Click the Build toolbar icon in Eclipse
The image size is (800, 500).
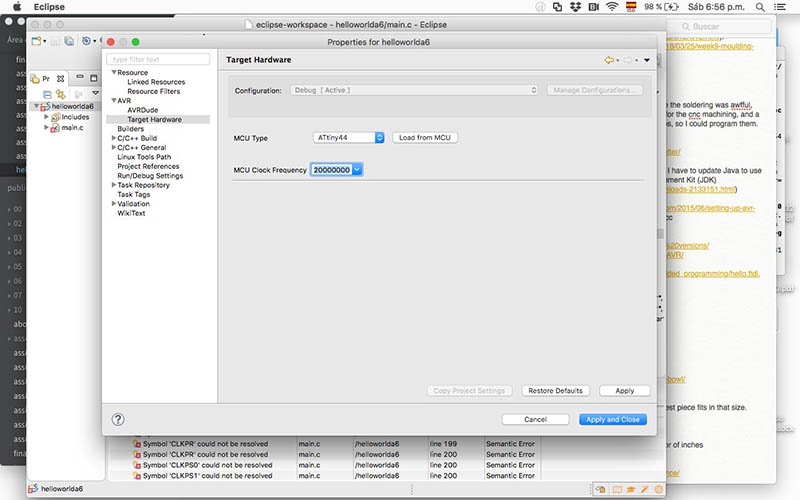coord(87,41)
